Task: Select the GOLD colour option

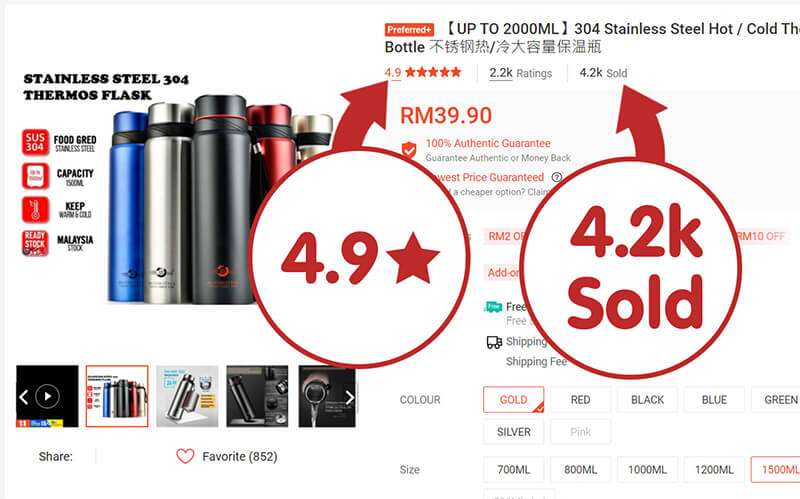Action: click(513, 400)
